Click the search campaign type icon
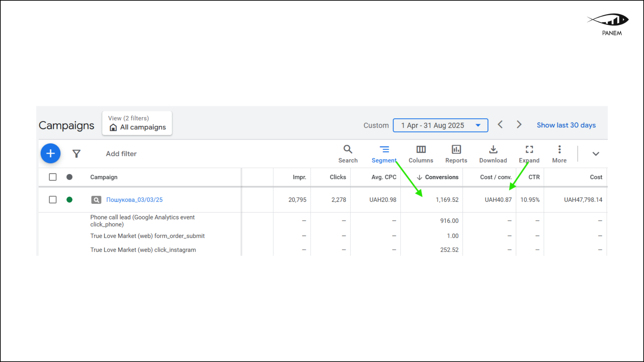This screenshot has width=644, height=362. 96,199
